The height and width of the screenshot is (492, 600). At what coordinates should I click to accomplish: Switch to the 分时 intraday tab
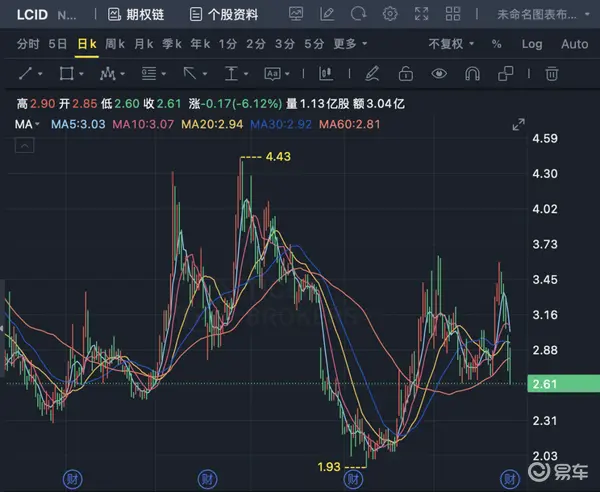coord(28,44)
